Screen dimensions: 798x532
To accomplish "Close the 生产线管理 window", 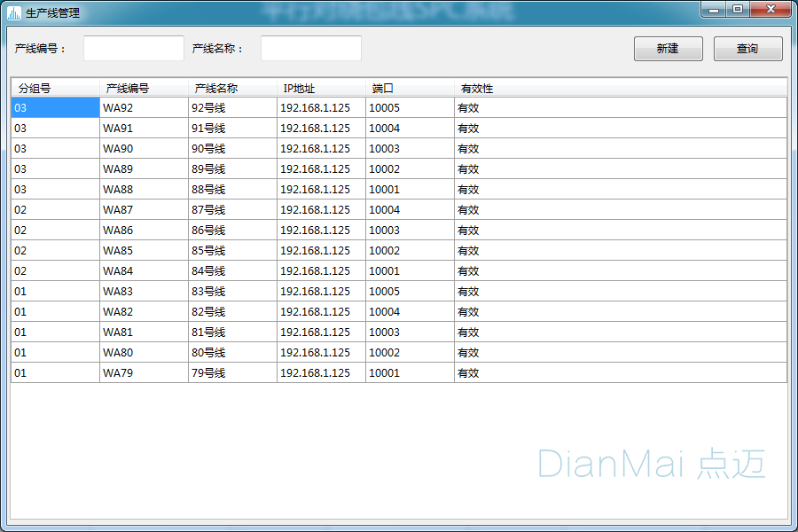I will click(771, 9).
